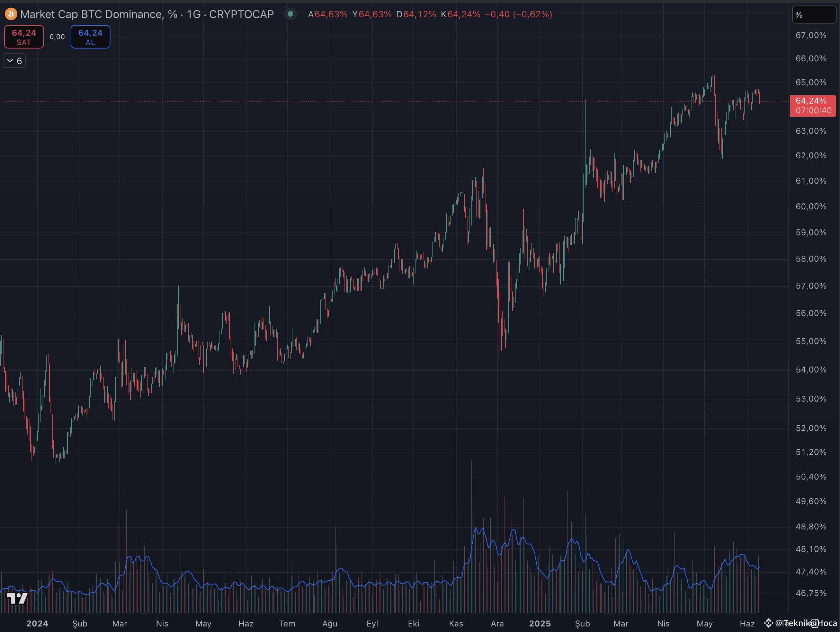Click the Ağu label on the time axis
The width and height of the screenshot is (840, 632).
(330, 624)
